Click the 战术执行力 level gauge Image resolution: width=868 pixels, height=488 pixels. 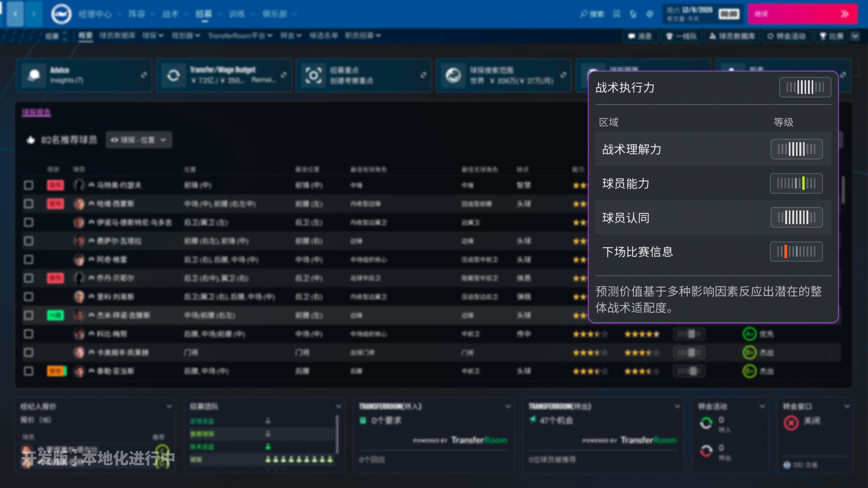pyautogui.click(x=805, y=87)
